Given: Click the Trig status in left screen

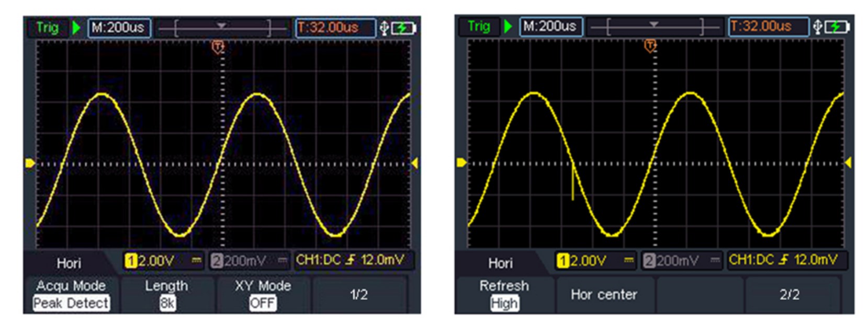Looking at the screenshot, I should click(47, 27).
